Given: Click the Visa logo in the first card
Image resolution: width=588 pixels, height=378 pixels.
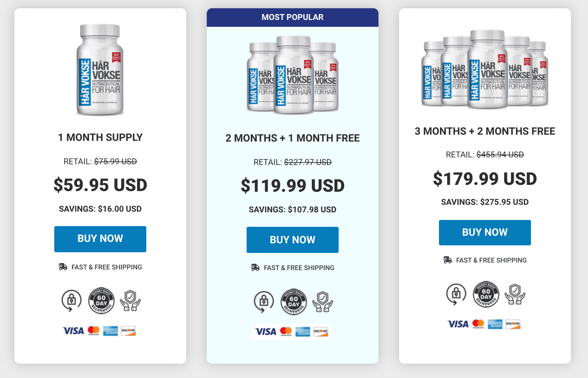Looking at the screenshot, I should [x=73, y=331].
